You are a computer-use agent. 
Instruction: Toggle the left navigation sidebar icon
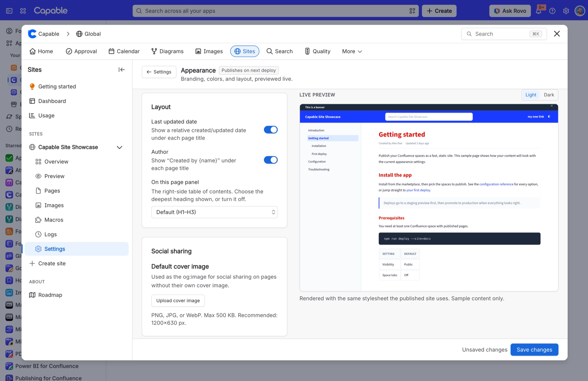[x=9, y=11]
